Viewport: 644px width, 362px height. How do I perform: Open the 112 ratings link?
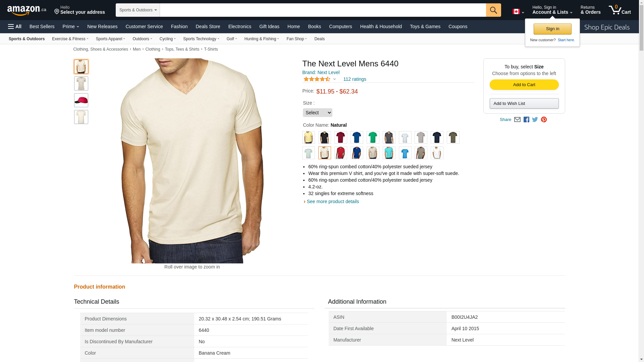click(355, 79)
